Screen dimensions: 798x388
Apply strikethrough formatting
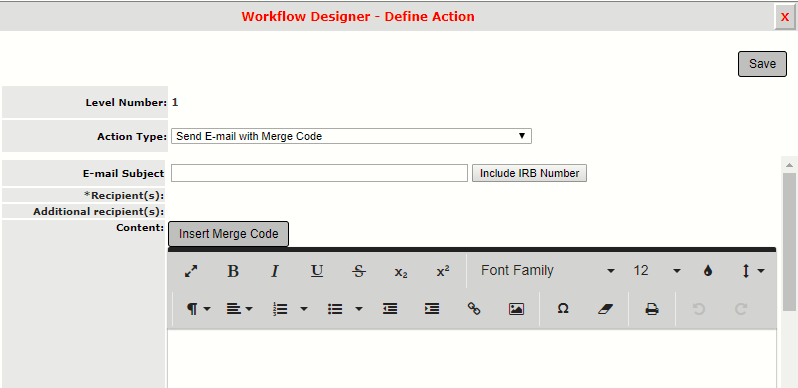point(359,271)
